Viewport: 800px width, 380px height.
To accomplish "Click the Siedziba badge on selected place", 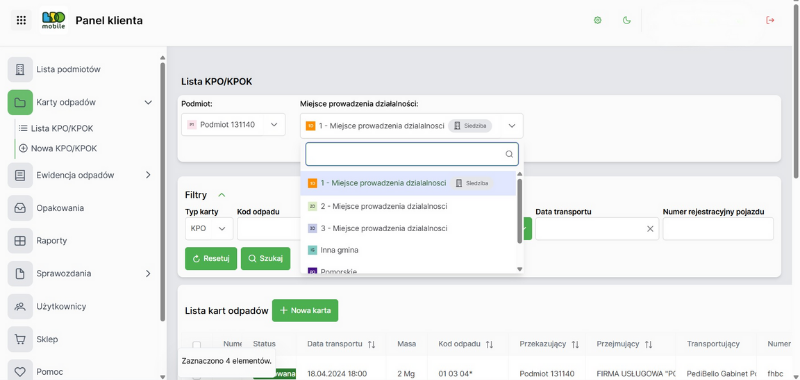I will coord(470,126).
